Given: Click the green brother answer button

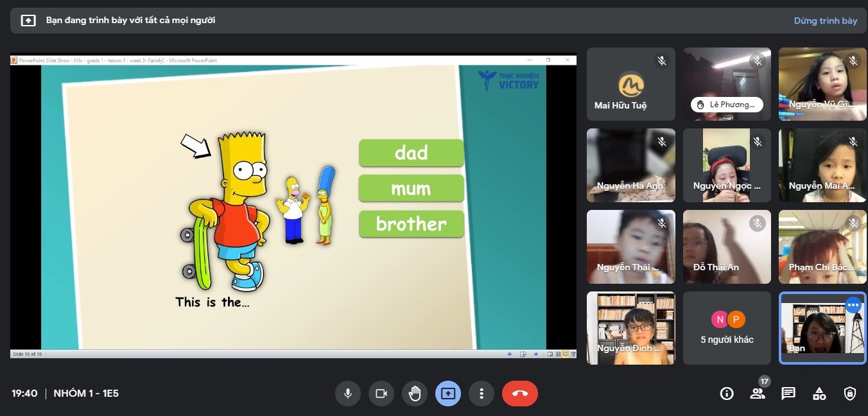Looking at the screenshot, I should [411, 224].
